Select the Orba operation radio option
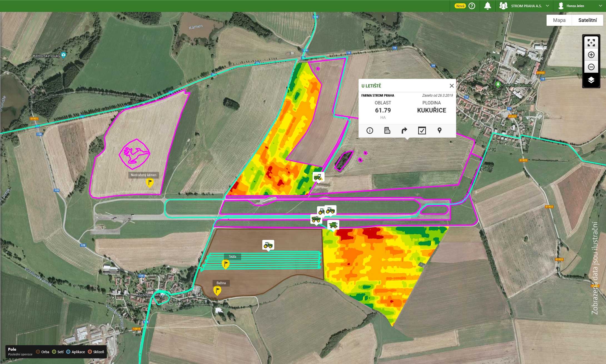 [38, 352]
